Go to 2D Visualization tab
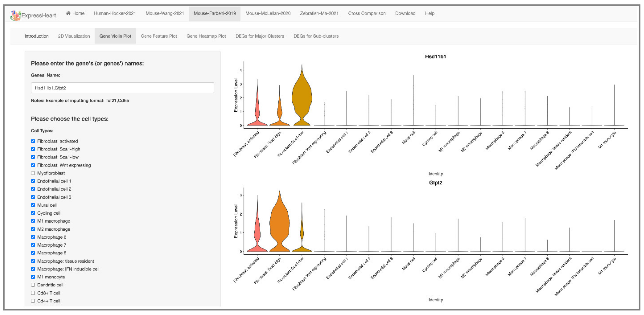Image resolution: width=644 pixels, height=315 pixels. (x=74, y=36)
